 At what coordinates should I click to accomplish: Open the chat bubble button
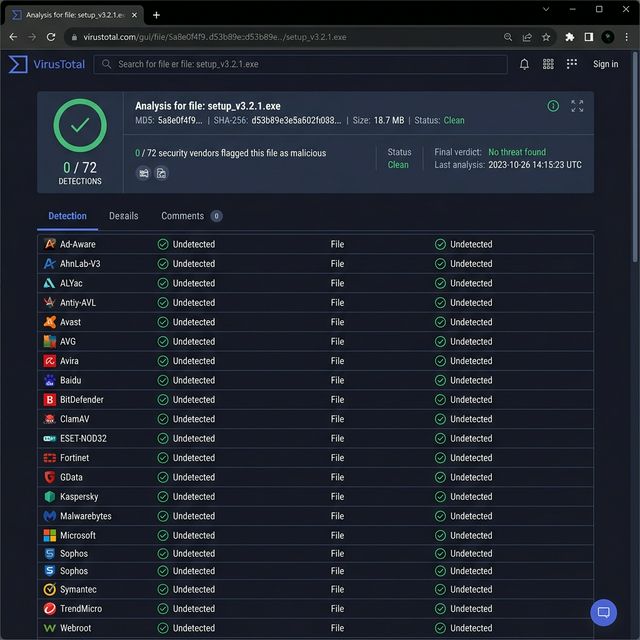click(603, 612)
